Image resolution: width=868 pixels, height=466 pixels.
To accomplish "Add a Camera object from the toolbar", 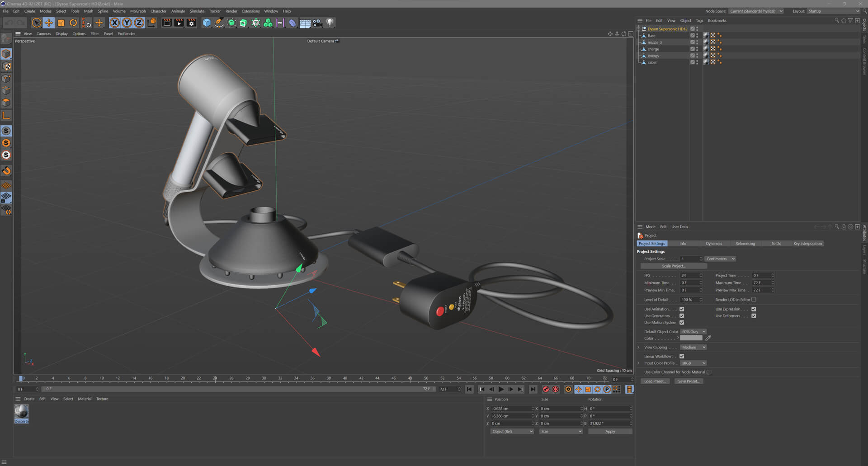I will pos(317,23).
